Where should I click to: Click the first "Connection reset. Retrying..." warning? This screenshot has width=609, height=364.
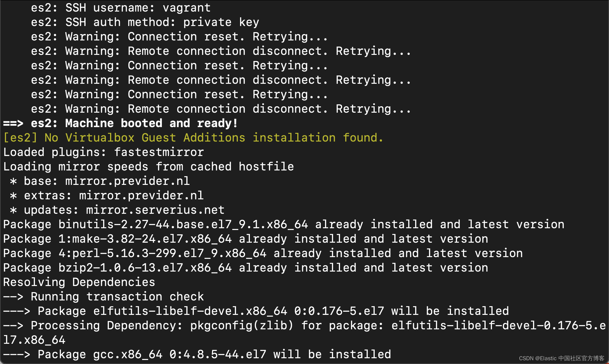point(228,37)
